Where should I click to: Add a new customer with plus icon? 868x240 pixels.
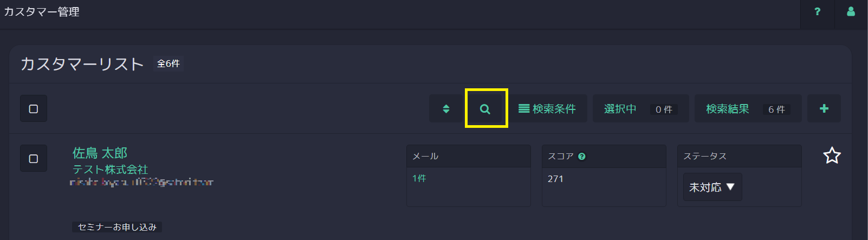tap(824, 108)
